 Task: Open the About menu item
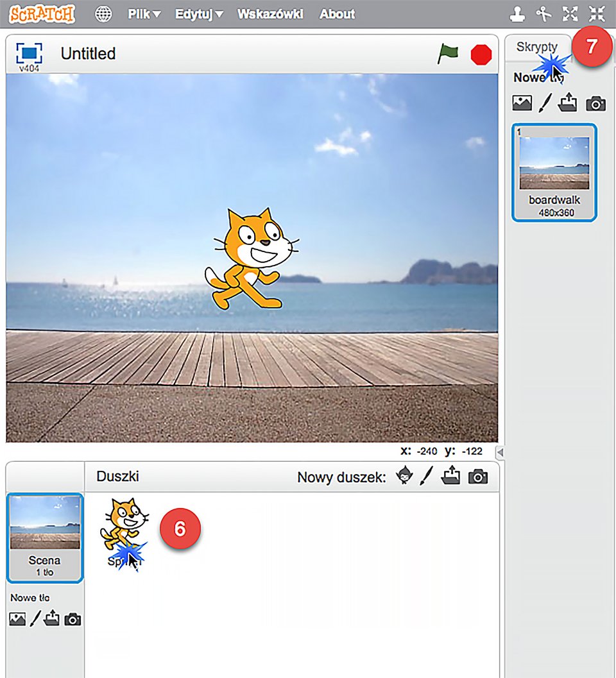click(x=337, y=14)
